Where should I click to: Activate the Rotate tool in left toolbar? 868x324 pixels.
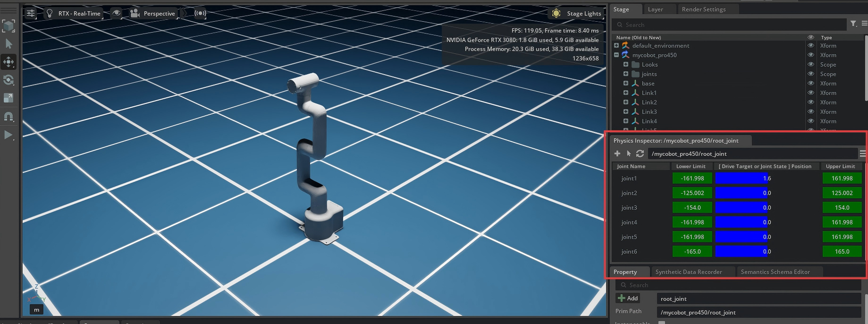[x=8, y=80]
